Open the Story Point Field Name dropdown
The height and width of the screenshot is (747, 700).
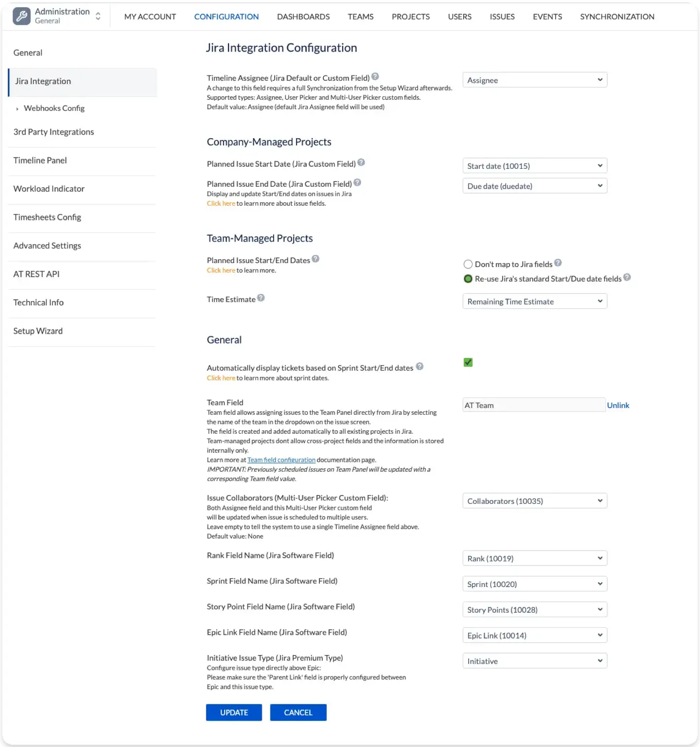pyautogui.click(x=535, y=609)
